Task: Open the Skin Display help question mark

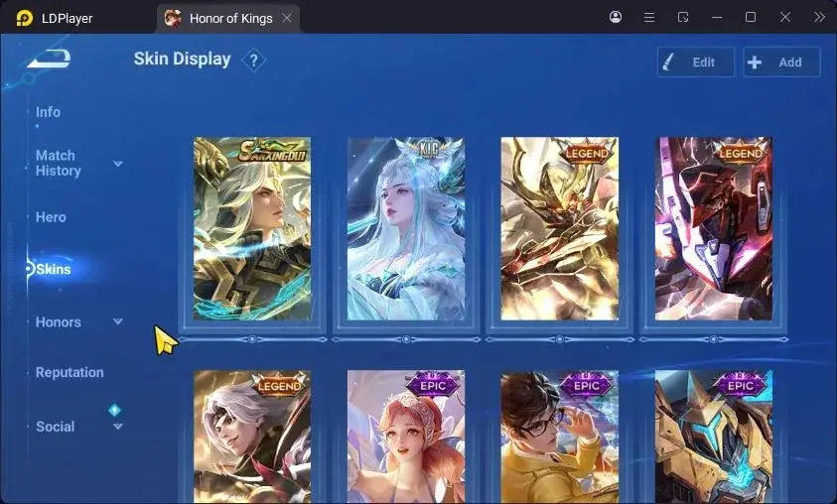Action: [254, 61]
